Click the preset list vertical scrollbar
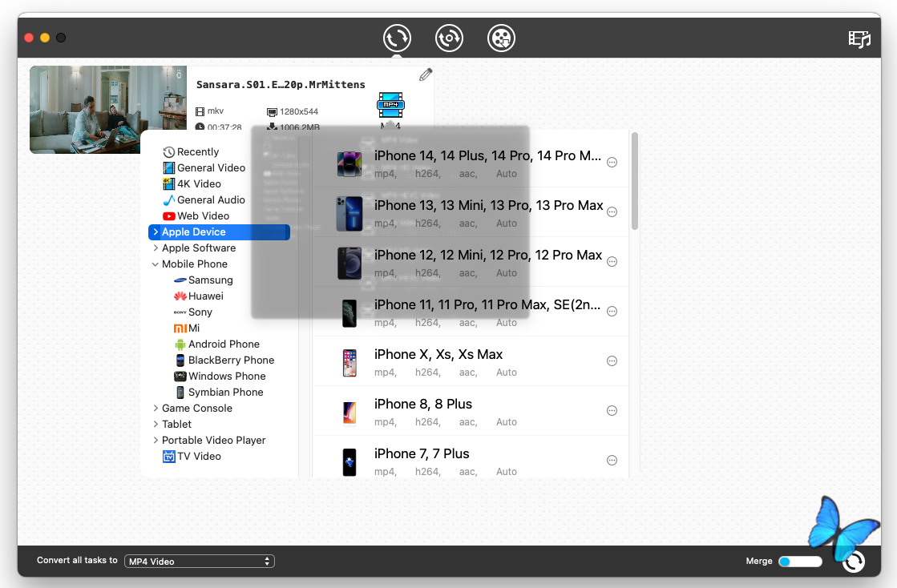 (x=634, y=181)
